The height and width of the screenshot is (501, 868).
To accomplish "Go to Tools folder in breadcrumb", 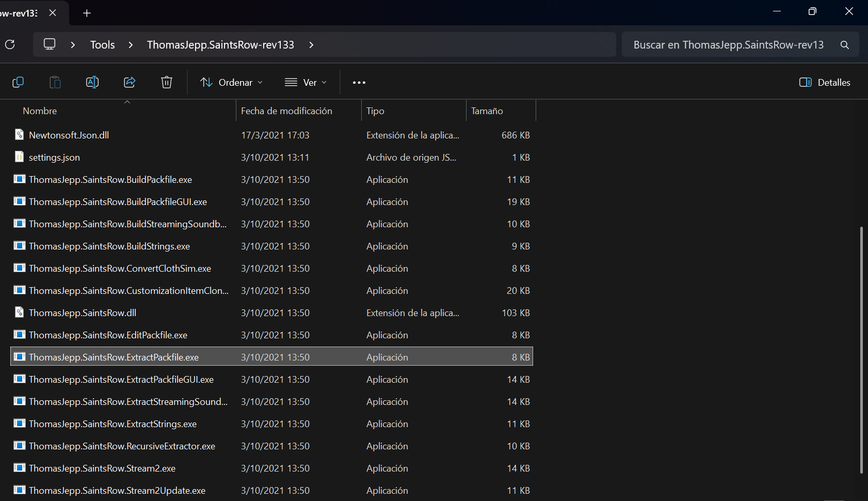I will coord(103,45).
